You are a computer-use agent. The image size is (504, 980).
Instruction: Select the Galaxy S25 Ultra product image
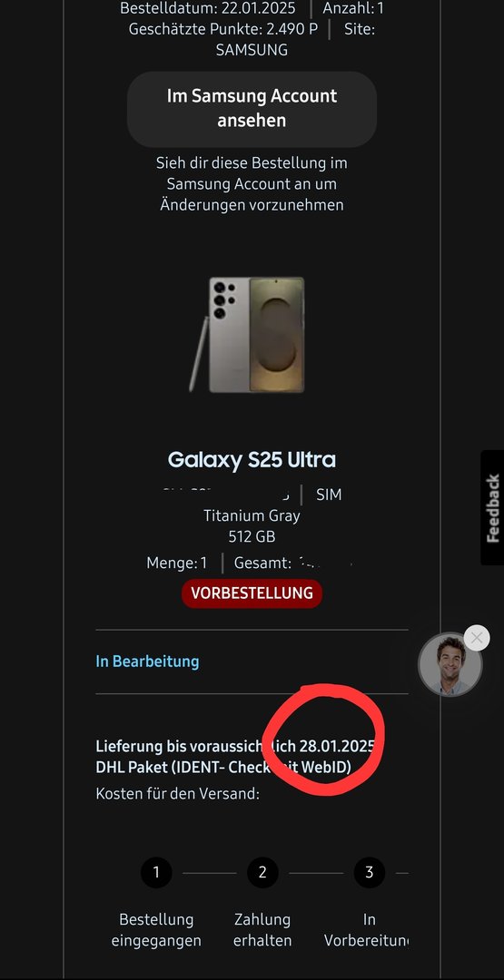[x=248, y=335]
